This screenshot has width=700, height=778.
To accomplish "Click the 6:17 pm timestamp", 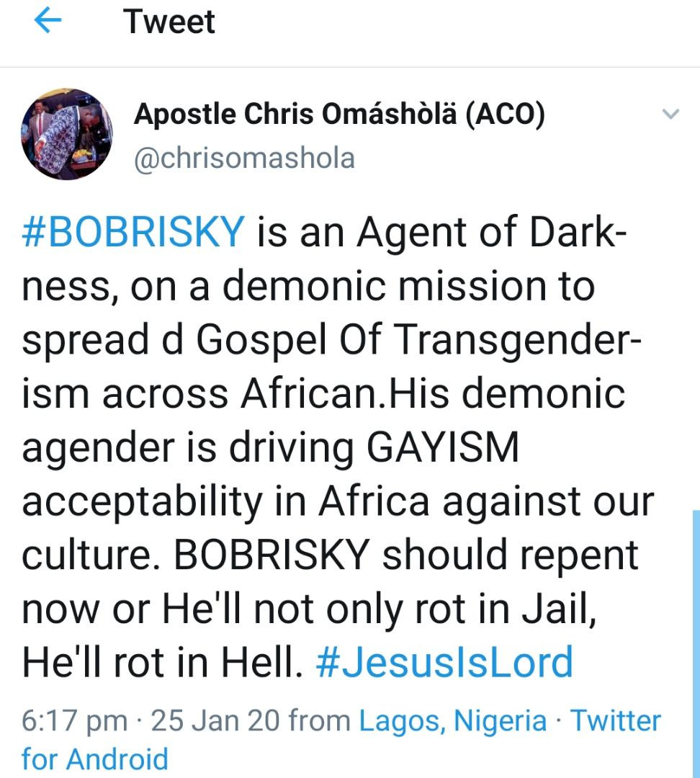I will pyautogui.click(x=75, y=721).
